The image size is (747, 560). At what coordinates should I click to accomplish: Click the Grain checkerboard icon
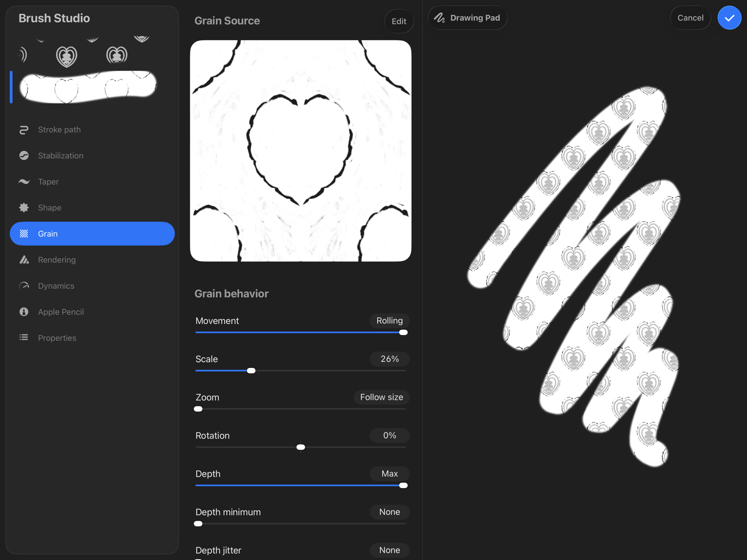tap(24, 234)
